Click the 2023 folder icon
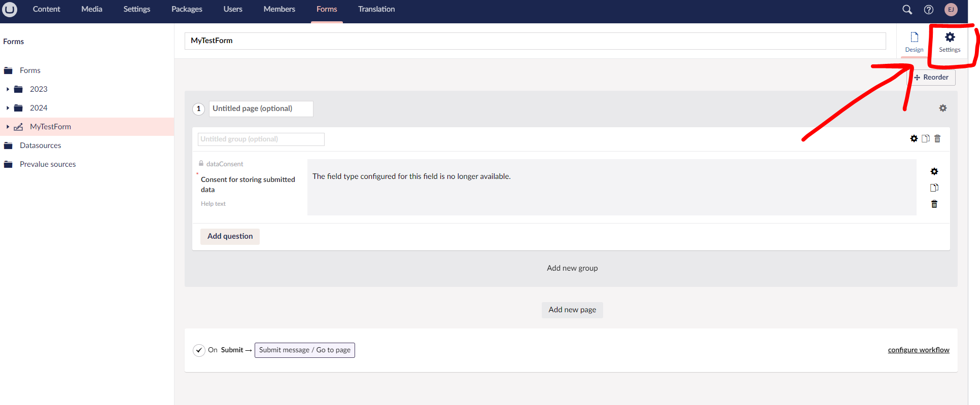Viewport: 980px width, 405px height. (x=18, y=89)
